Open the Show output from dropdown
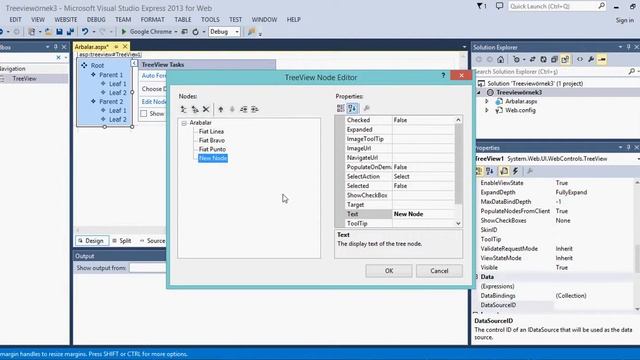The image size is (640, 360). pyautogui.click(x=147, y=268)
